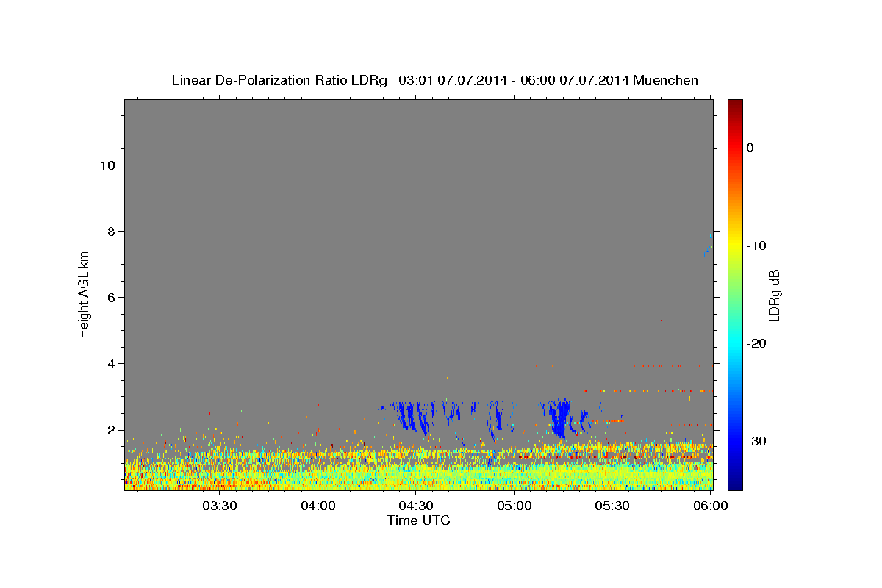Click the height tick label 8
This screenshot has width=882, height=588.
110,231
